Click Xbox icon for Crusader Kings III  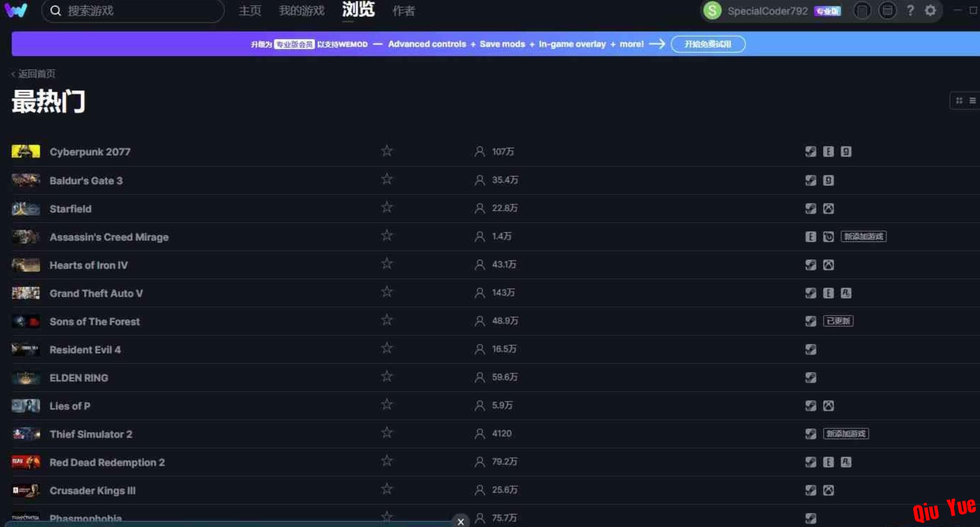828,490
